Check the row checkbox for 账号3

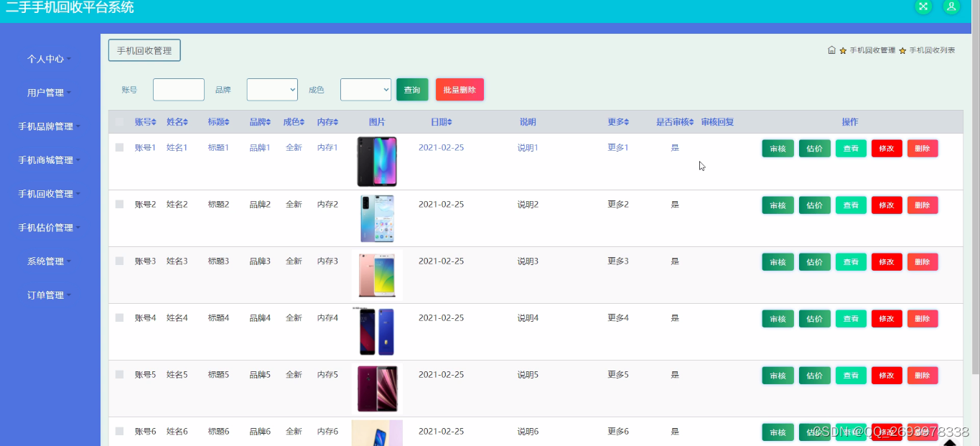[x=119, y=261]
